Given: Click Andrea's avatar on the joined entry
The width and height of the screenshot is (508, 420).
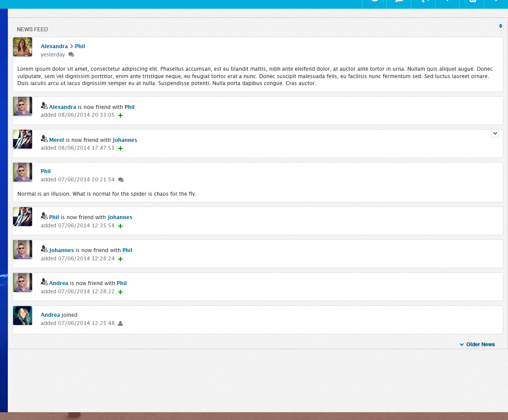Looking at the screenshot, I should tap(23, 315).
